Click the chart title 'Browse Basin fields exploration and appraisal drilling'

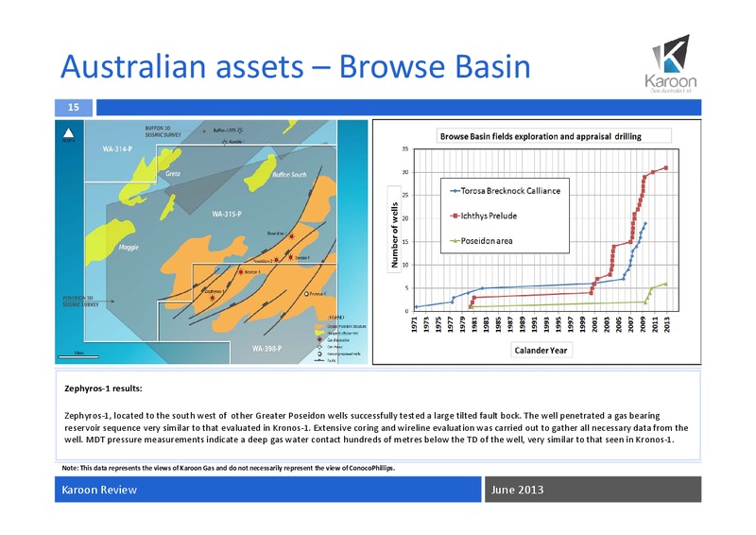541,136
